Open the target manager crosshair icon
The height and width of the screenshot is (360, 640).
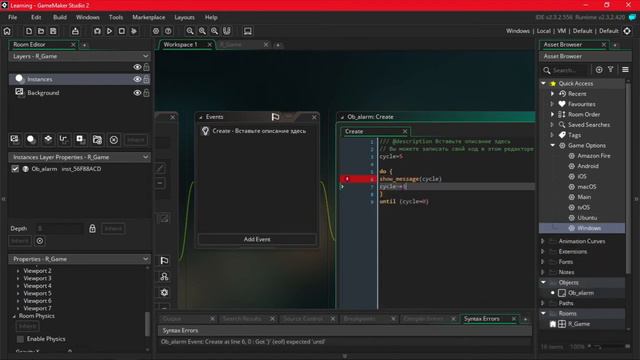click(x=627, y=31)
